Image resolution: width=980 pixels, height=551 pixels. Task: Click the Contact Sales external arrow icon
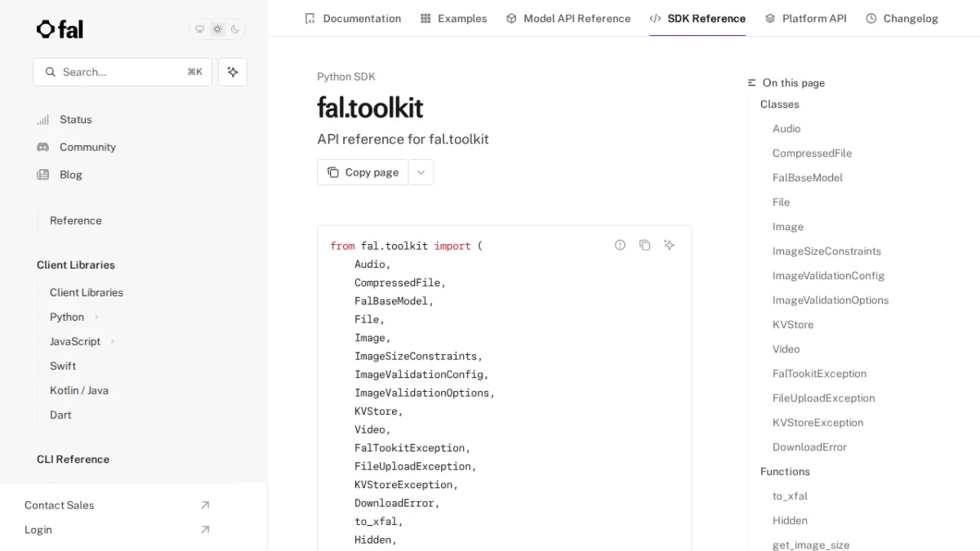pos(205,505)
